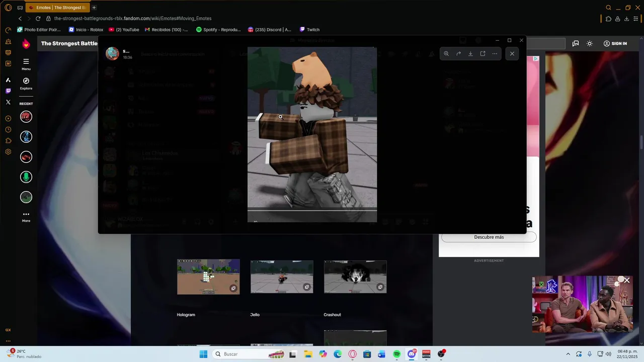This screenshot has width=644, height=362.
Task: Open the browser extensions cube icon
Action: (608, 19)
